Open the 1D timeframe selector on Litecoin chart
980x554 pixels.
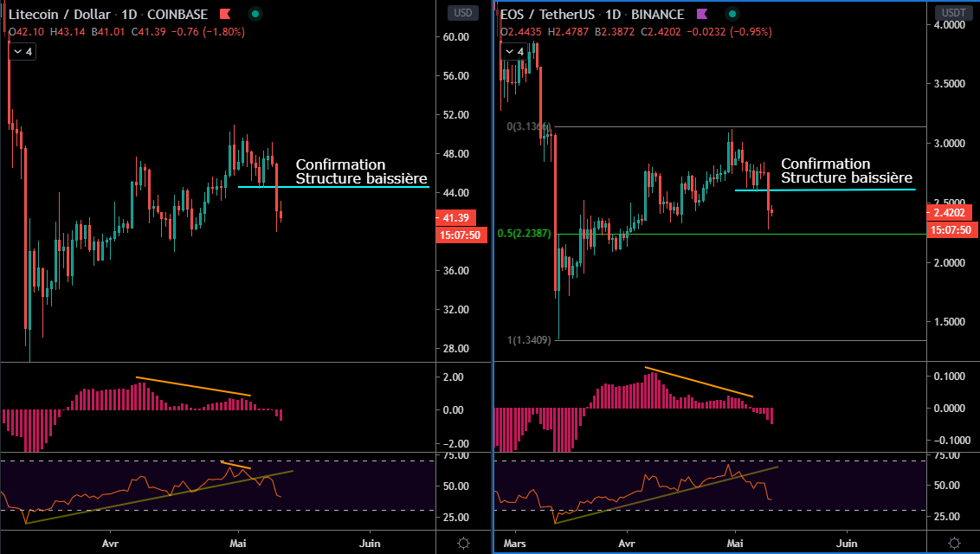coord(129,14)
